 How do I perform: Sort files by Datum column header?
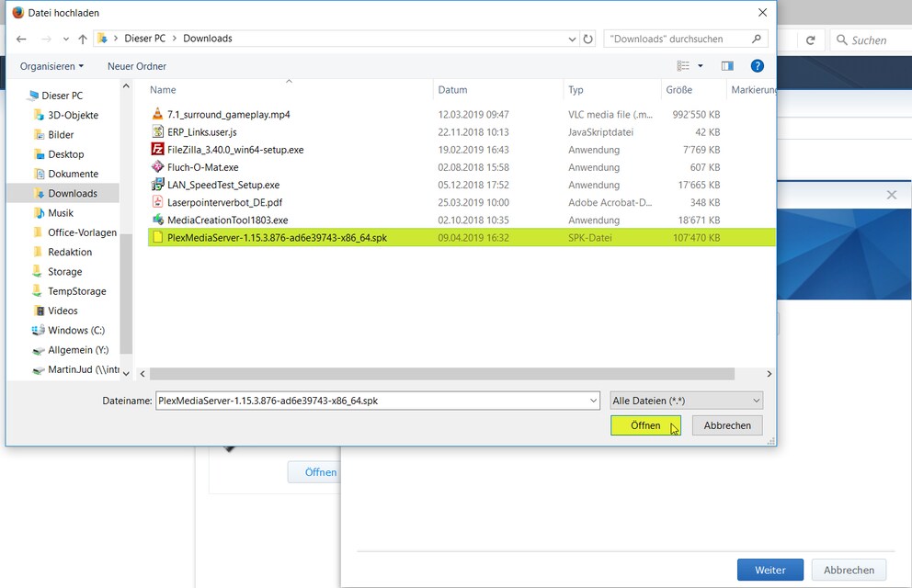coord(452,90)
